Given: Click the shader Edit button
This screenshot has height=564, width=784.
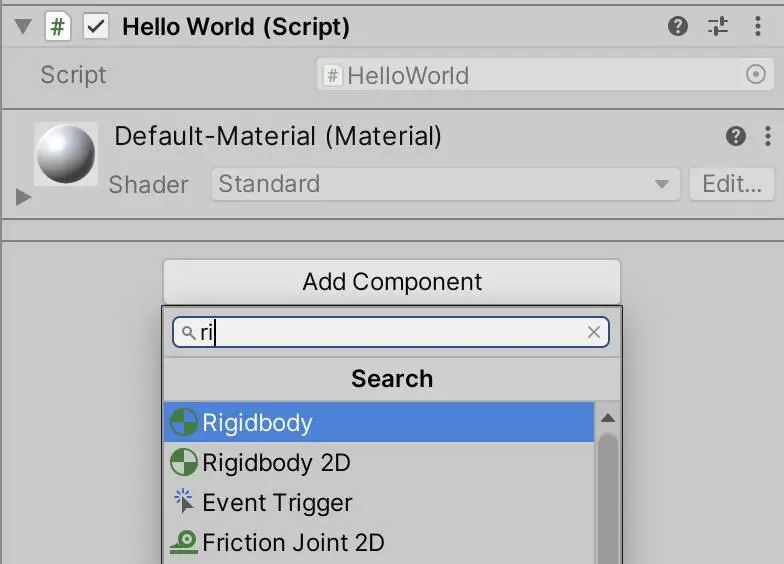Looking at the screenshot, I should [x=731, y=184].
